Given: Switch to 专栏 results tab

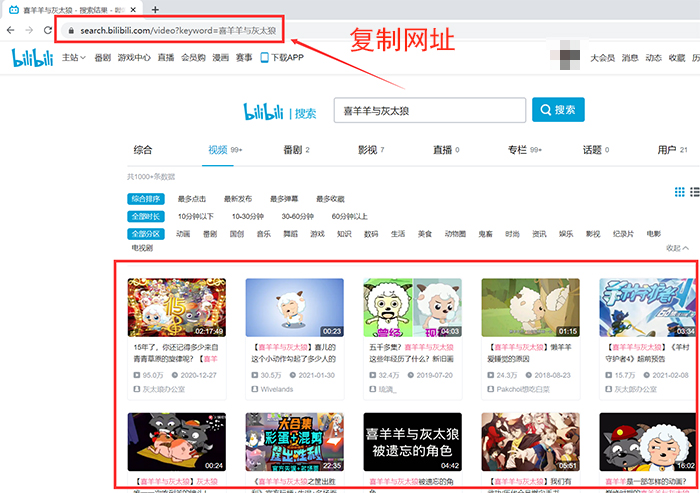Looking at the screenshot, I should [x=525, y=150].
